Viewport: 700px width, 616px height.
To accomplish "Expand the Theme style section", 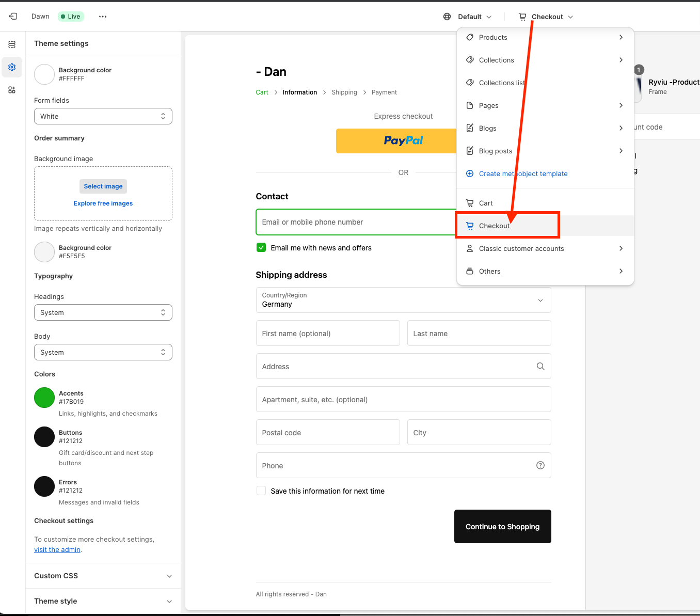I will 103,601.
